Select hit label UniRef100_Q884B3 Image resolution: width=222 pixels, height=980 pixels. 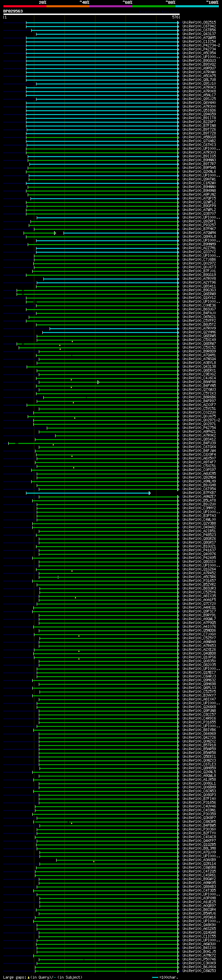click(199, 887)
